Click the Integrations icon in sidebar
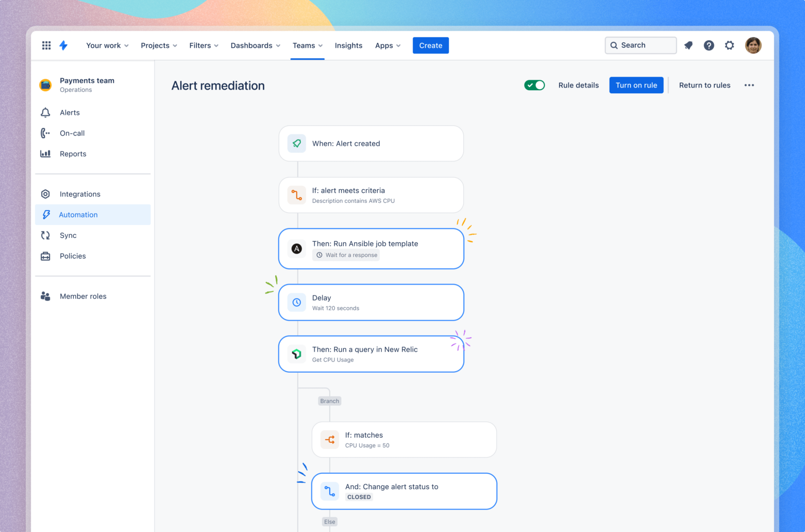The width and height of the screenshot is (805, 532). (46, 193)
